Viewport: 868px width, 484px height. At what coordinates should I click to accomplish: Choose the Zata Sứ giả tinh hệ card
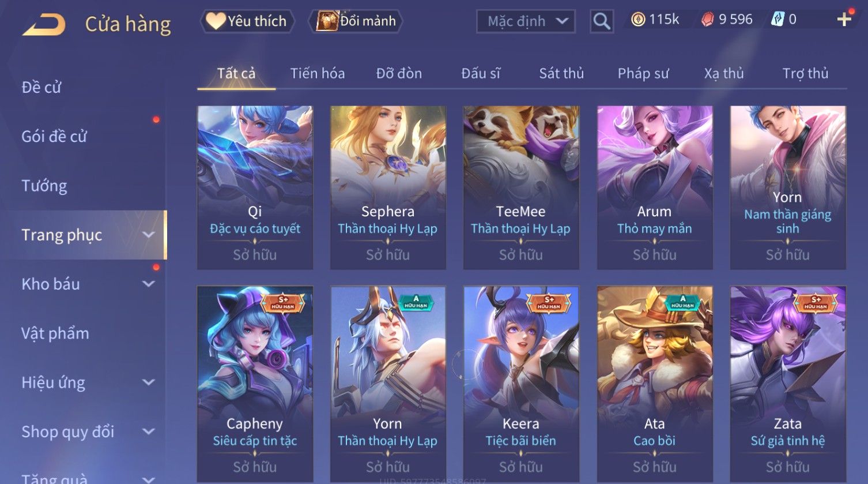tap(788, 385)
